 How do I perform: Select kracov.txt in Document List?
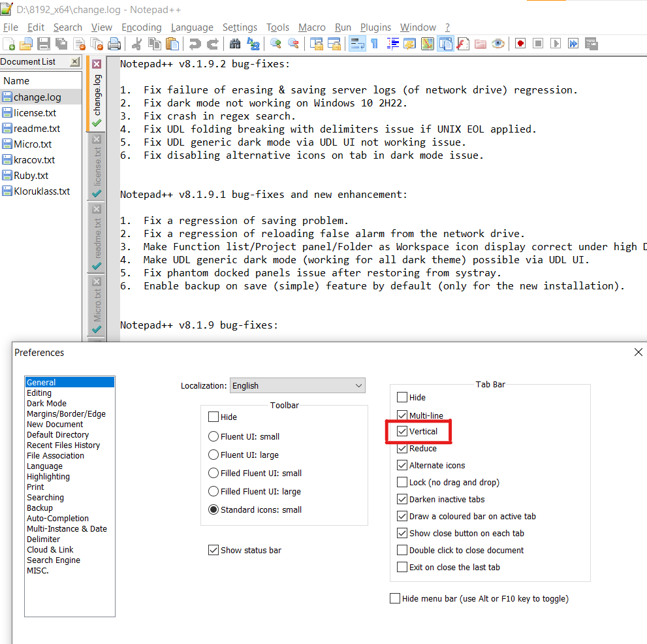(34, 160)
